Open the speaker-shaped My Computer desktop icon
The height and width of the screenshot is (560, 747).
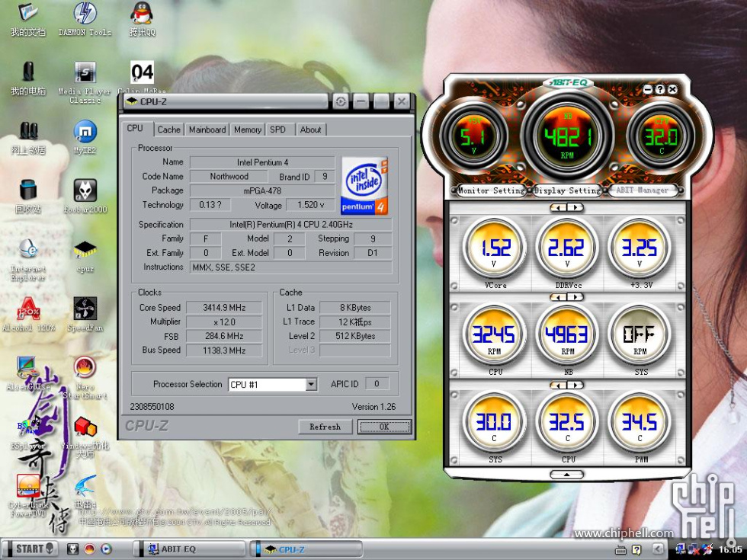pos(28,78)
